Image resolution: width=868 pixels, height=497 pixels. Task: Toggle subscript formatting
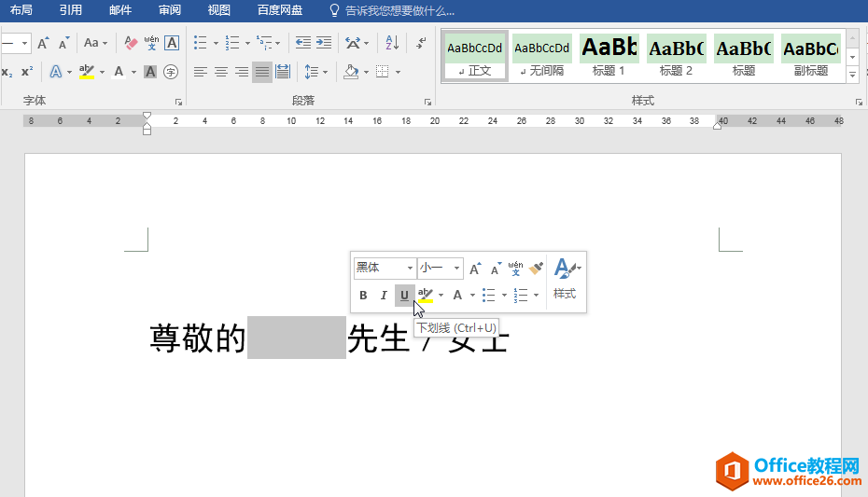[x=7, y=72]
